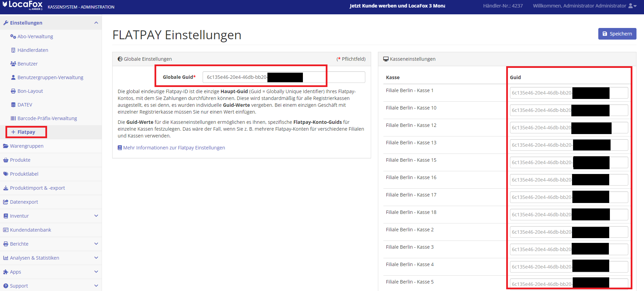
Task: Click the Guid field for Kasse 17
Action: point(569,197)
